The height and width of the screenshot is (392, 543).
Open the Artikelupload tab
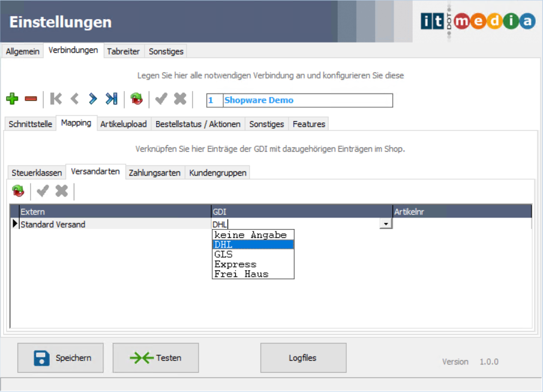123,124
